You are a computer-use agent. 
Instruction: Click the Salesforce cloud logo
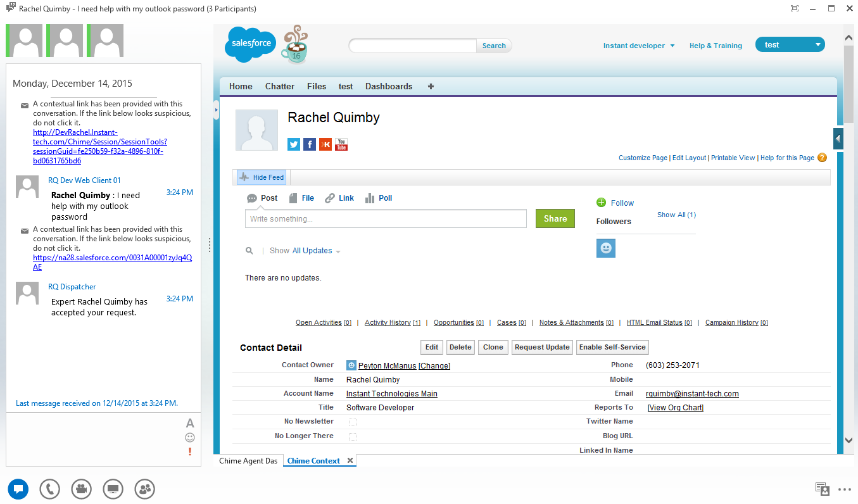(x=249, y=44)
